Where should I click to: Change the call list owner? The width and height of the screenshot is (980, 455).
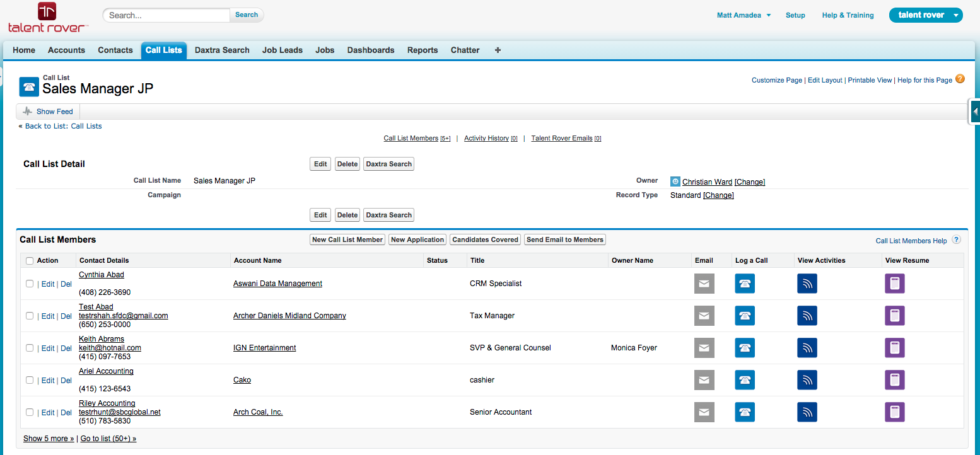(750, 181)
